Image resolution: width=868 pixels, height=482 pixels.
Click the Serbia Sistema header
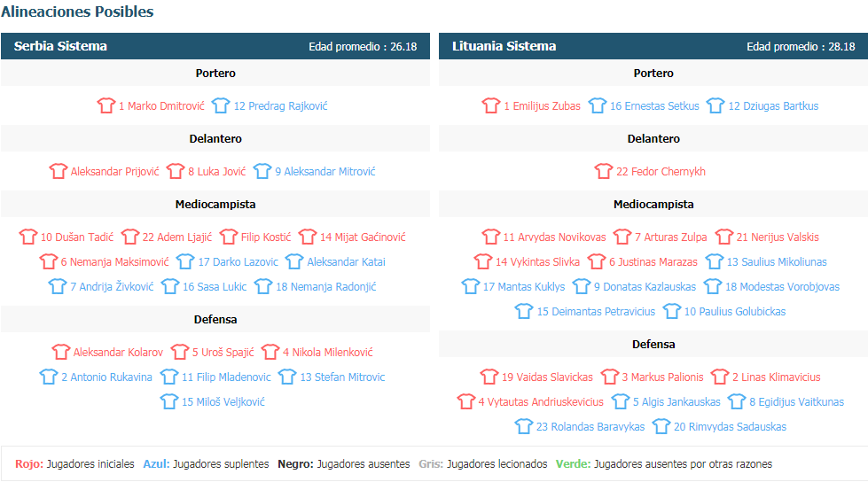pyautogui.click(x=60, y=46)
